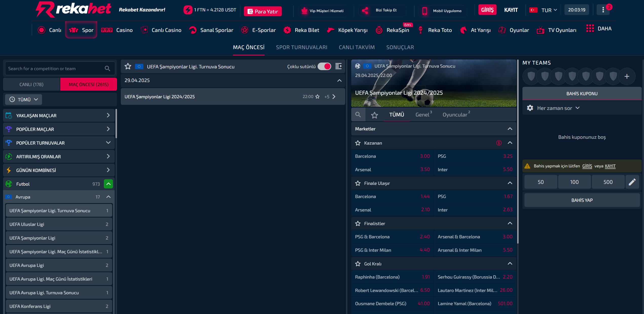Image resolution: width=644 pixels, height=314 pixels.
Task: Click the Rekabet logo
Action: tap(73, 10)
